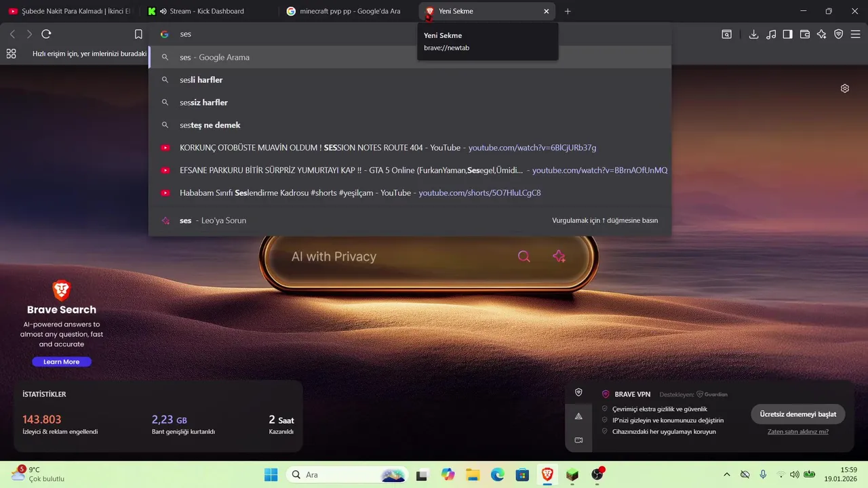This screenshot has height=488, width=868.
Task: Click the microphone icon in system tray
Action: pos(763,474)
